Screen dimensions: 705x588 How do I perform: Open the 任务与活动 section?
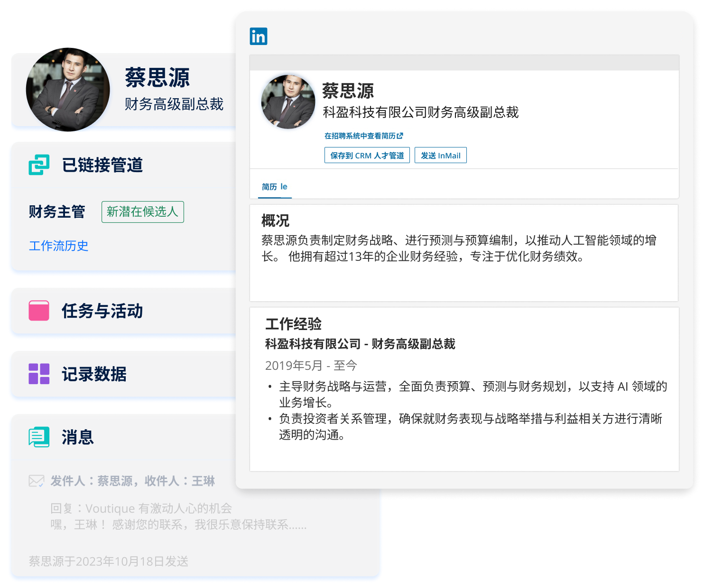[x=102, y=311]
